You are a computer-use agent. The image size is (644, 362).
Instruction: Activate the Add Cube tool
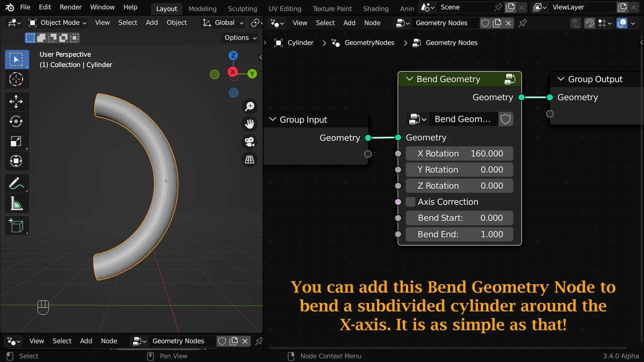click(x=17, y=226)
